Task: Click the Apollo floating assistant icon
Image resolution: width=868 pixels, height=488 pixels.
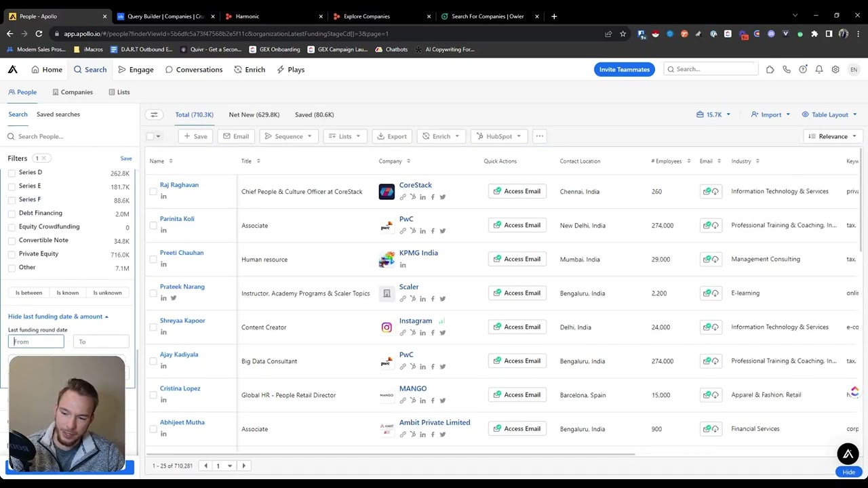Action: [x=848, y=454]
